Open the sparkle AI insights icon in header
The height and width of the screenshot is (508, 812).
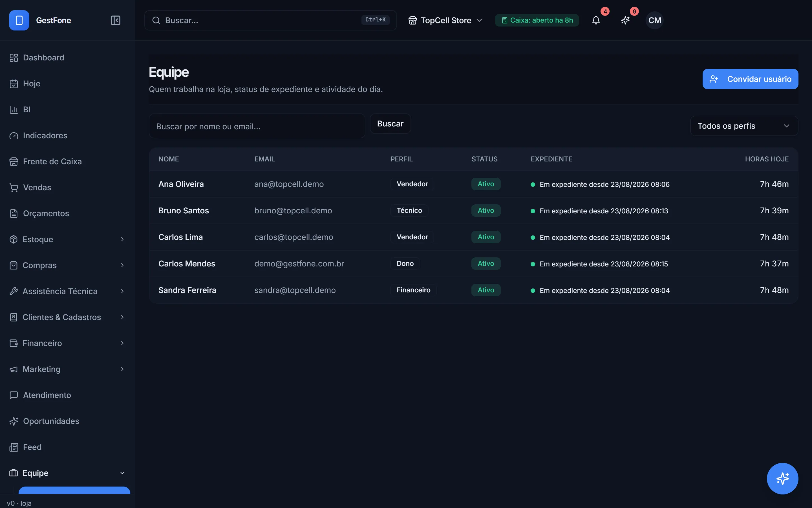point(625,20)
